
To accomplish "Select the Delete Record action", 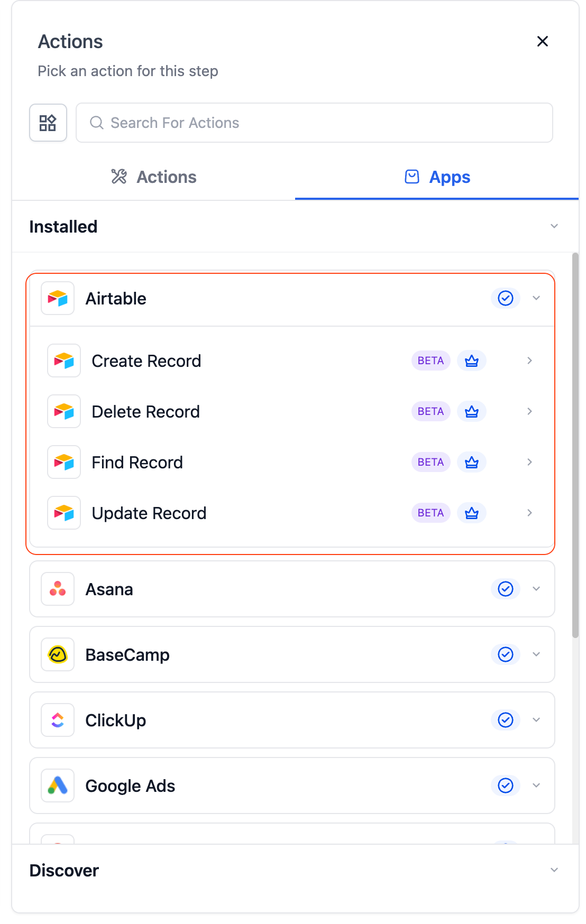I will pyautogui.click(x=292, y=411).
